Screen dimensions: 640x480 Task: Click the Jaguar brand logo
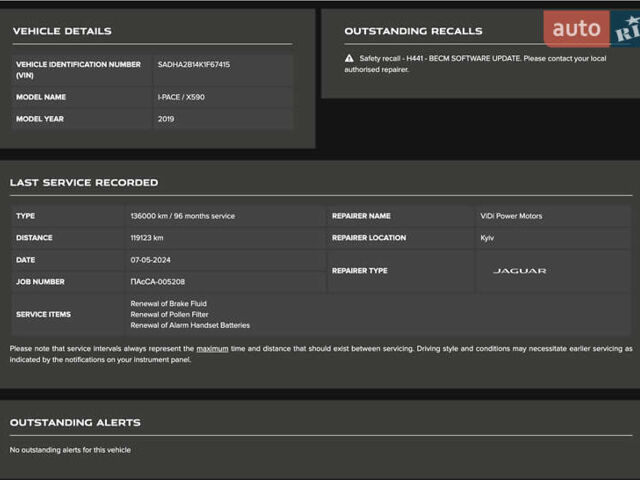pyautogui.click(x=520, y=271)
